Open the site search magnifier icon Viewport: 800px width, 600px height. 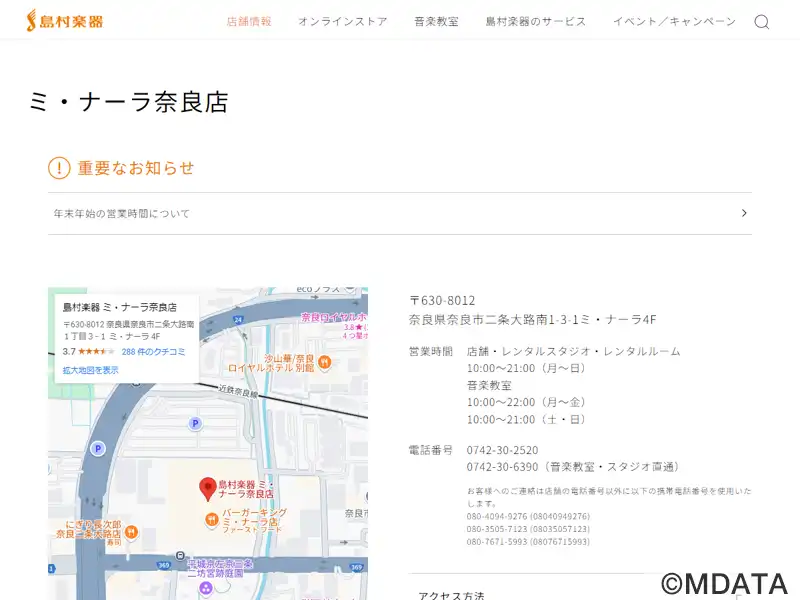click(x=761, y=22)
